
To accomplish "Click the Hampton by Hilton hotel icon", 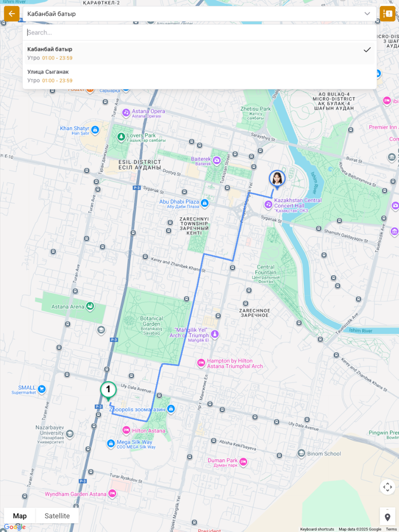I will (201, 362).
